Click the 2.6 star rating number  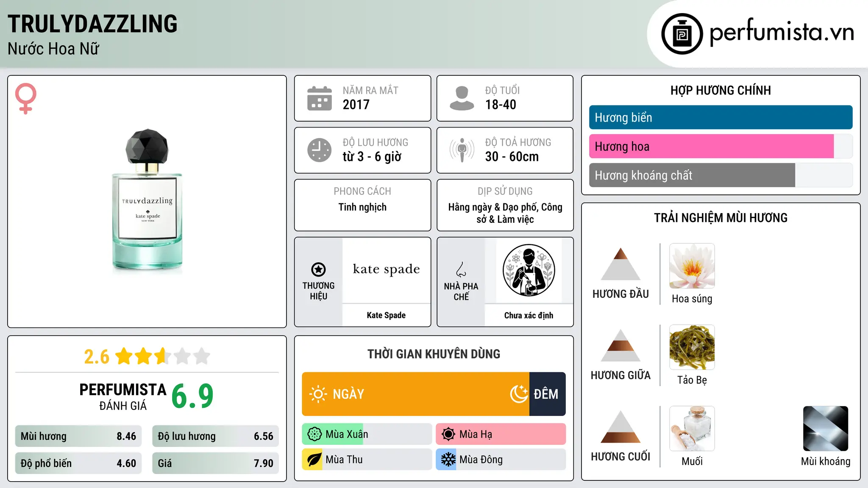coord(97,357)
